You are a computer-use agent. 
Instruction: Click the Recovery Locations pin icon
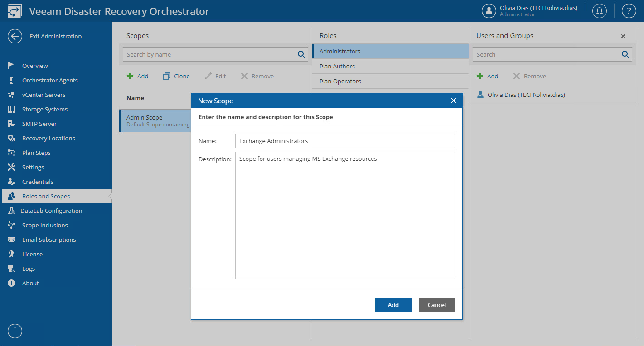[11, 138]
